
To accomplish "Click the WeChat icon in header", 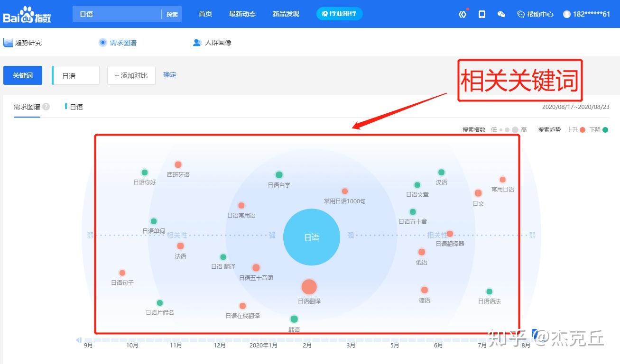I will tap(501, 14).
